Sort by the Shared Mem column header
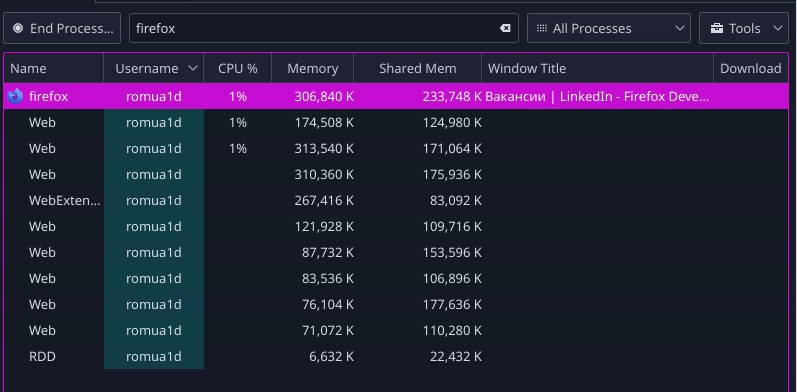797x392 pixels. pos(417,68)
